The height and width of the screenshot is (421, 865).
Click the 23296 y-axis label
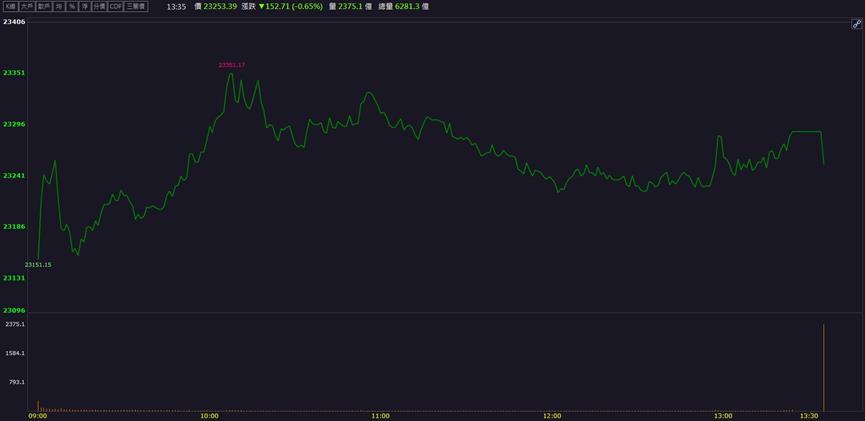[x=14, y=124]
